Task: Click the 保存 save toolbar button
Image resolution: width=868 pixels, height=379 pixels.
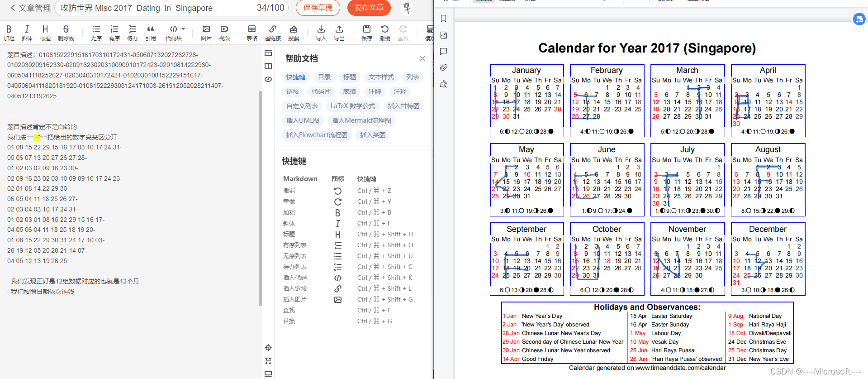Action: [x=367, y=33]
